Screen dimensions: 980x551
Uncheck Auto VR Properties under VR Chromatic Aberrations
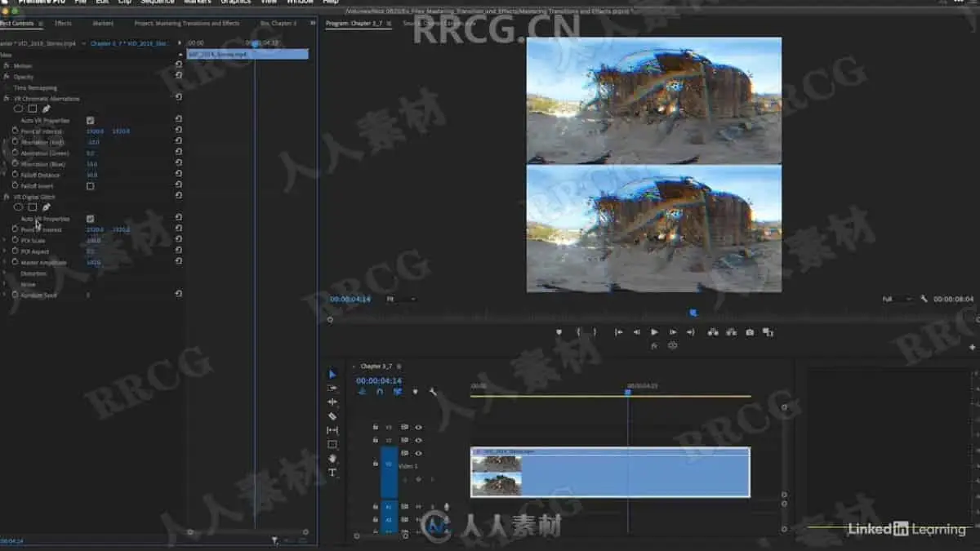pos(90,120)
